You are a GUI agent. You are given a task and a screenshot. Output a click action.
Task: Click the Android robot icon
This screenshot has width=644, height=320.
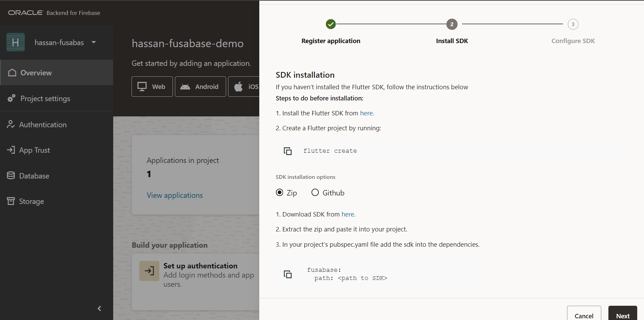pyautogui.click(x=185, y=87)
